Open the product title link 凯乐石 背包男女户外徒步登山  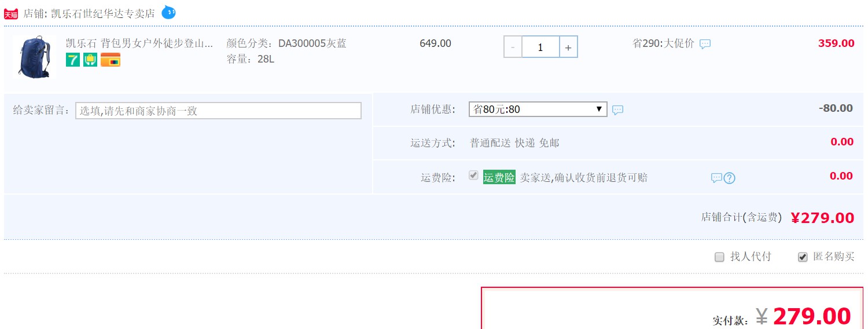(x=139, y=43)
